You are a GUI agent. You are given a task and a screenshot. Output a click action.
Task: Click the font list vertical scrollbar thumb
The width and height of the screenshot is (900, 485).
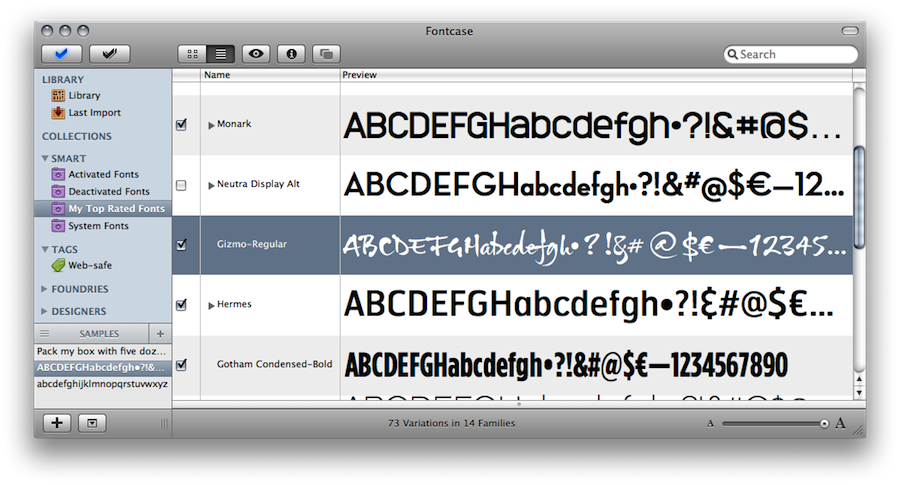point(859,197)
